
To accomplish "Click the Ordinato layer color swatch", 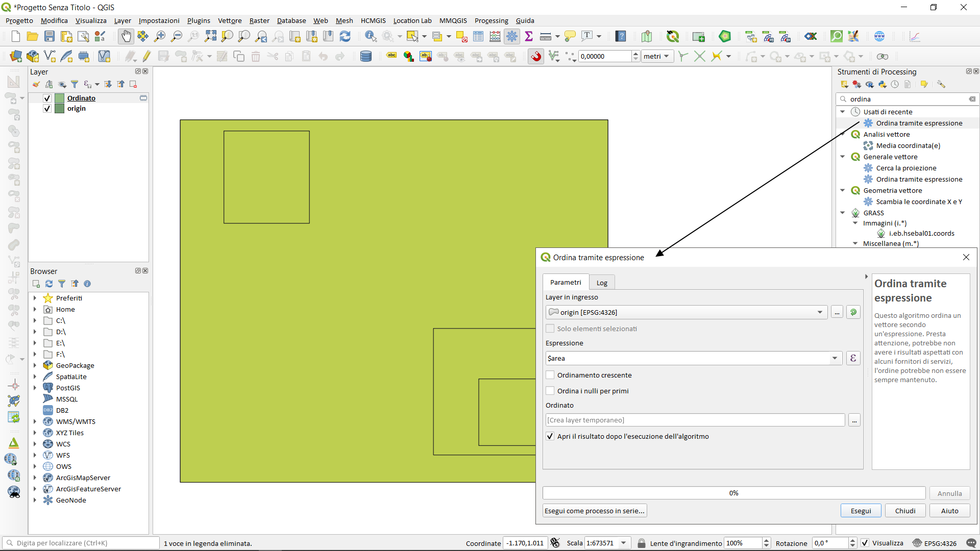I will 60,98.
